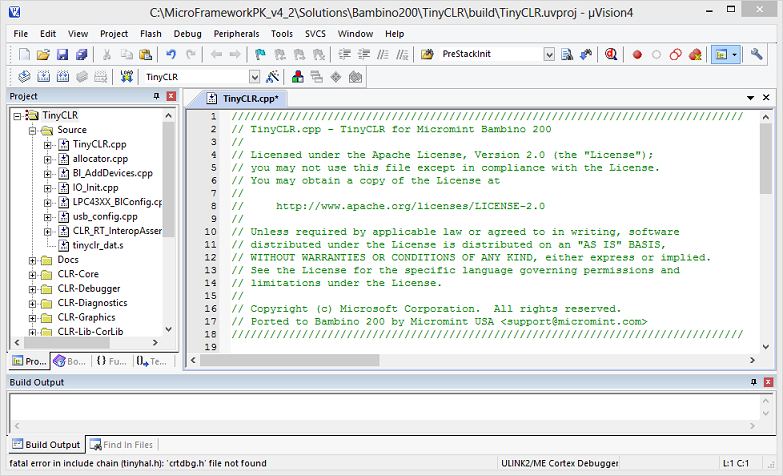Viewport: 783px width, 476px height.
Task: Open the TinyCLR target selection dropdown
Action: coord(255,77)
